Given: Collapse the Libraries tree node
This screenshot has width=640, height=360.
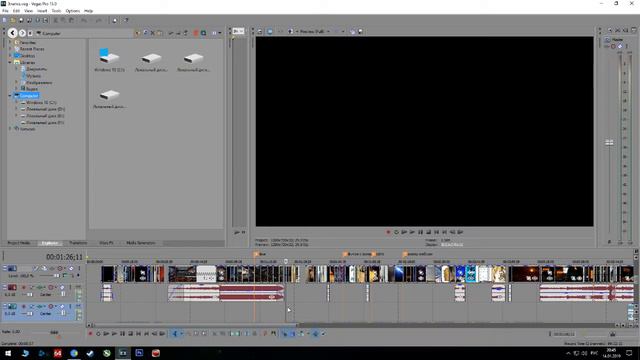Looking at the screenshot, I should (10, 62).
